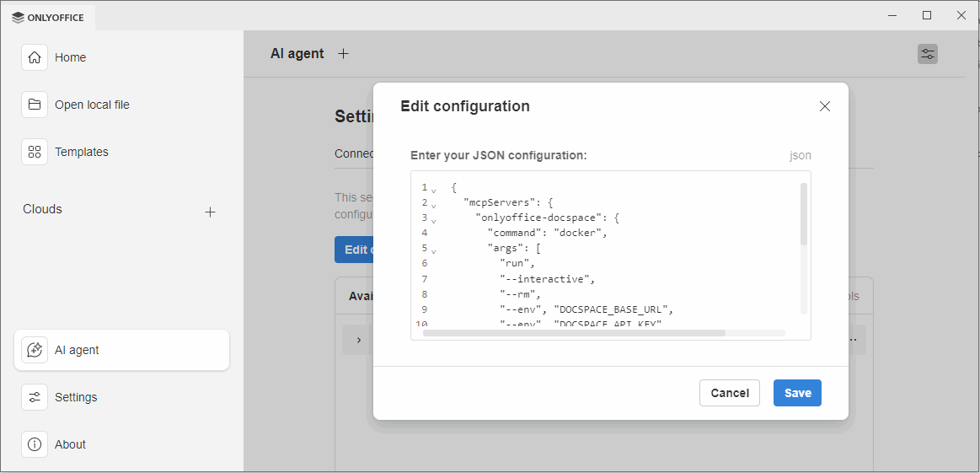Click the editor's vertical scrollbar
This screenshot has height=473, width=980.
click(804, 214)
